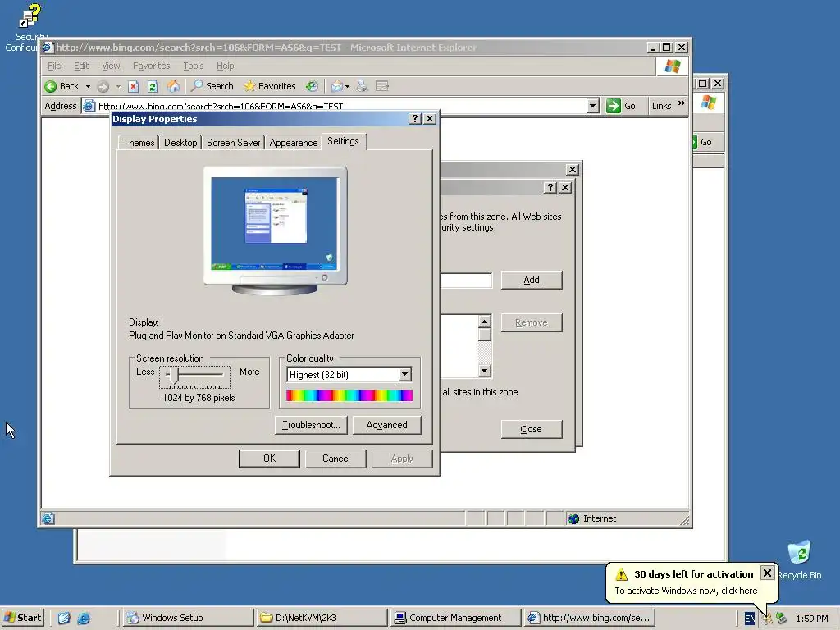Switch to the Appearance tab
The image size is (840, 630).
point(294,143)
